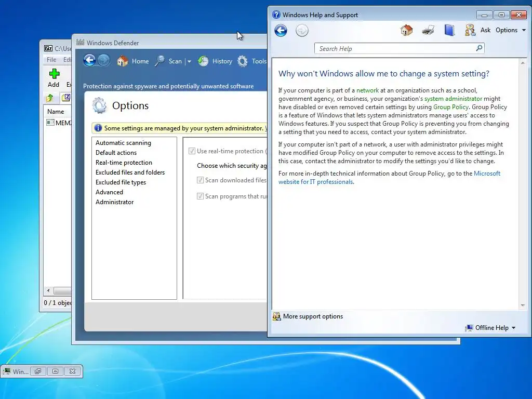Click the Ask button in Help toolbar
This screenshot has height=399, width=532.
click(485, 30)
